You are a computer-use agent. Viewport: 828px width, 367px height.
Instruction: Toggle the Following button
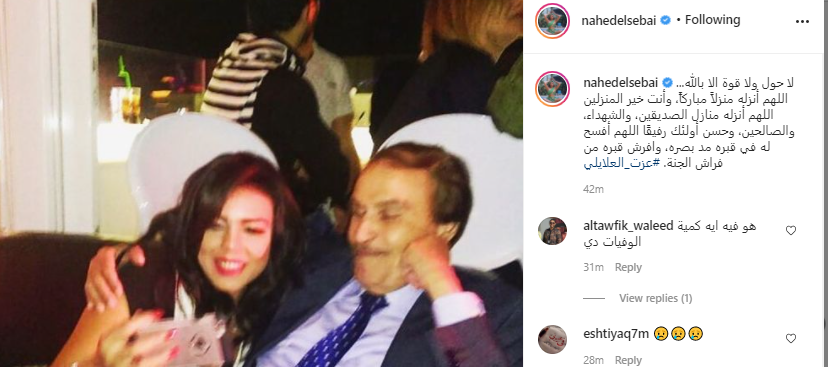point(712,20)
